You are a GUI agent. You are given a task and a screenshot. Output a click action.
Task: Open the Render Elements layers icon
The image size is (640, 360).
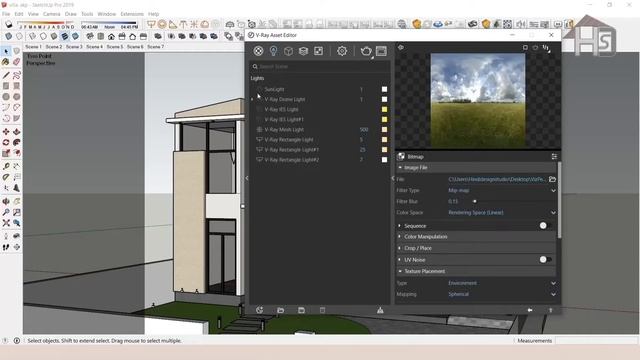[303, 51]
